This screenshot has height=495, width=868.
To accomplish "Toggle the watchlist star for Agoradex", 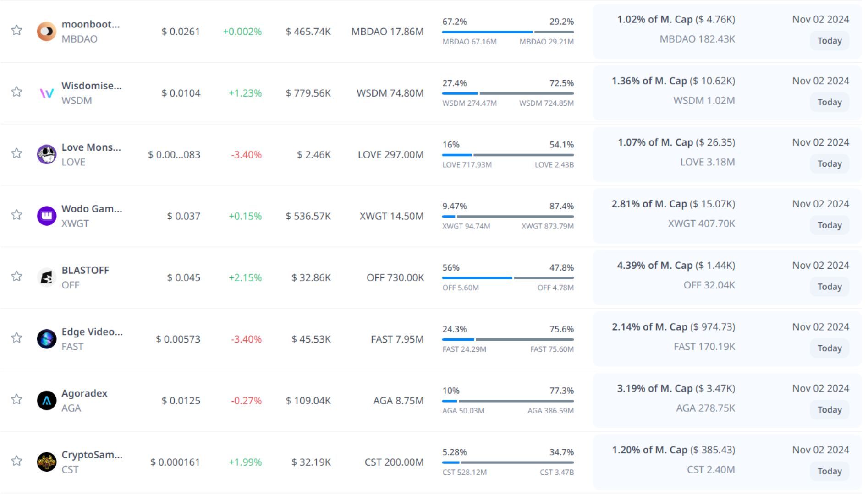I will tap(17, 399).
